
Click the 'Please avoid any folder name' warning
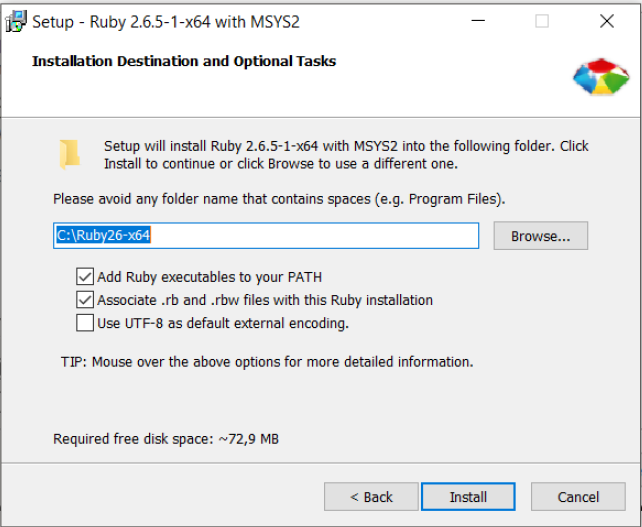[x=279, y=199]
